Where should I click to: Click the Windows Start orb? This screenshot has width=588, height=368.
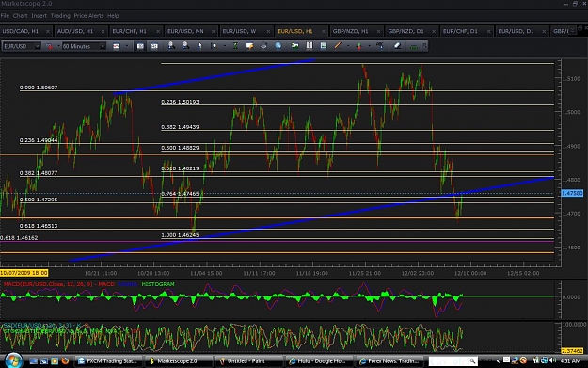(13, 360)
